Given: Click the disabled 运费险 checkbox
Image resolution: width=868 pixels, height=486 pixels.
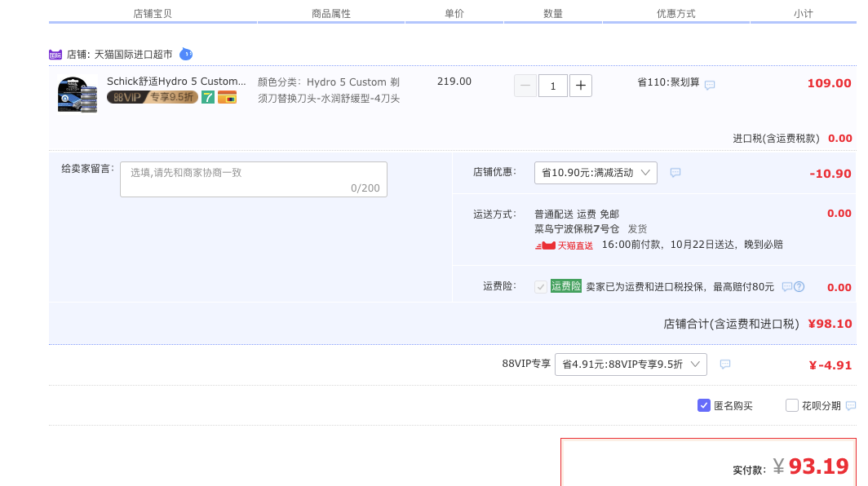Looking at the screenshot, I should (541, 287).
